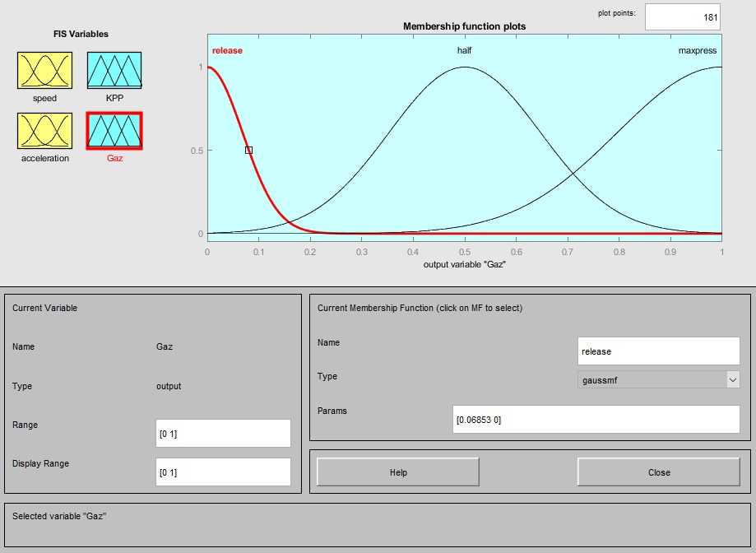The height and width of the screenshot is (553, 756).
Task: Click the 'plot points:' label
Action: click(x=617, y=13)
